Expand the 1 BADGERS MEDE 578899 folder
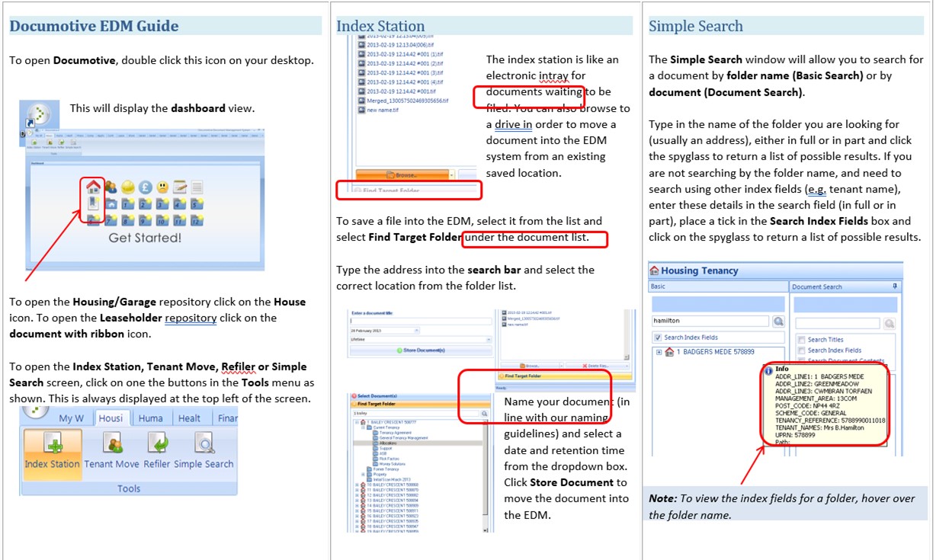Image resolution: width=936 pixels, height=560 pixels. pos(659,352)
